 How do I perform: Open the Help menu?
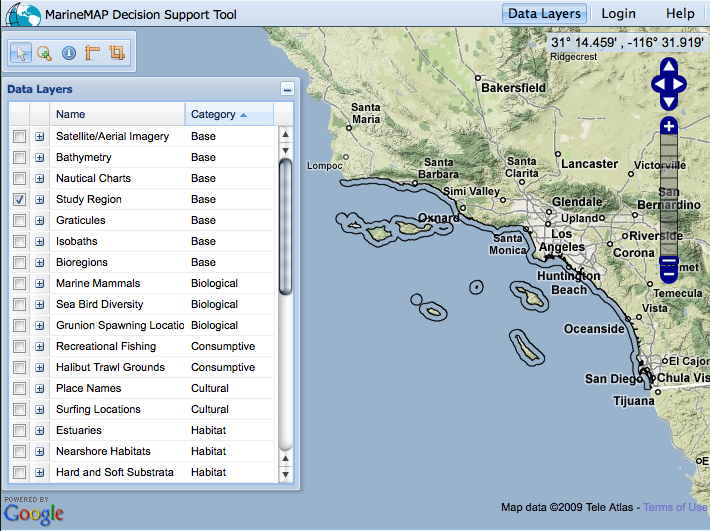[680, 14]
